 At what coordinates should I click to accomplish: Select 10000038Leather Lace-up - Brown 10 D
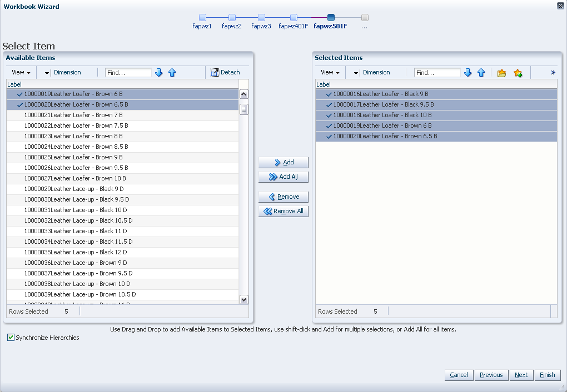click(x=123, y=284)
